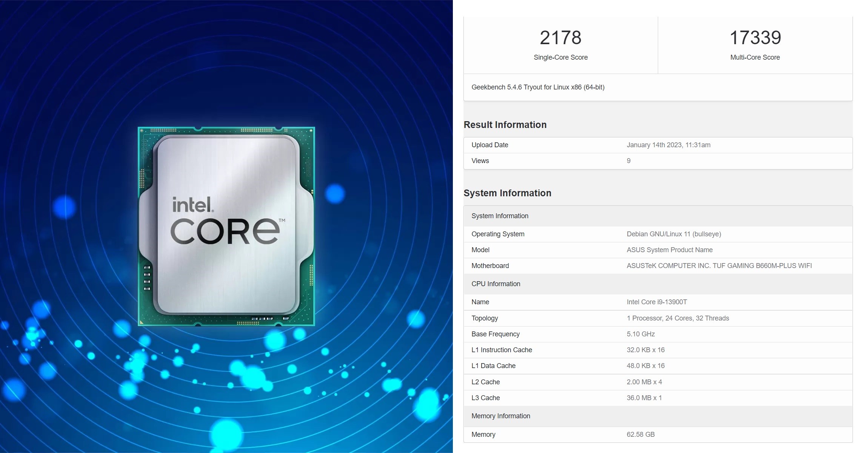Select the 17339 multi-core score value
The height and width of the screenshot is (453, 868).
[755, 37]
